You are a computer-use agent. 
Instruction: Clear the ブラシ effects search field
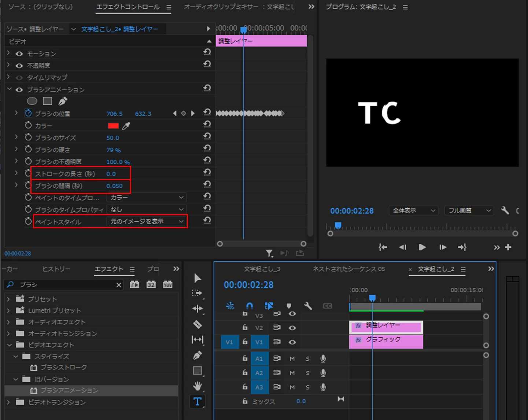pyautogui.click(x=119, y=285)
